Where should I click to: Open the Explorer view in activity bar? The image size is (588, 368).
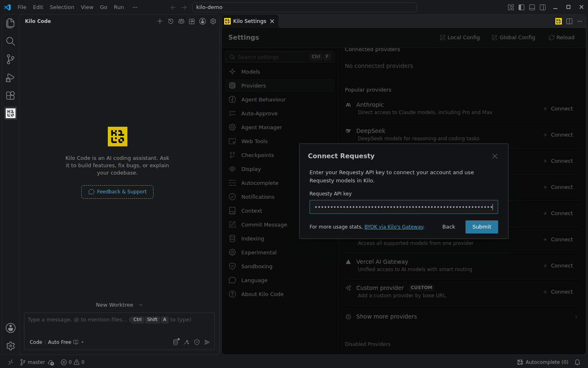click(11, 23)
